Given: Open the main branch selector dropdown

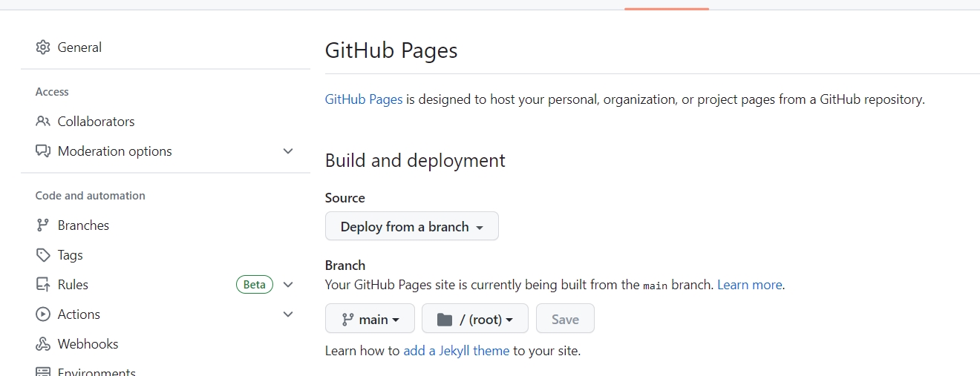Looking at the screenshot, I should click(370, 318).
